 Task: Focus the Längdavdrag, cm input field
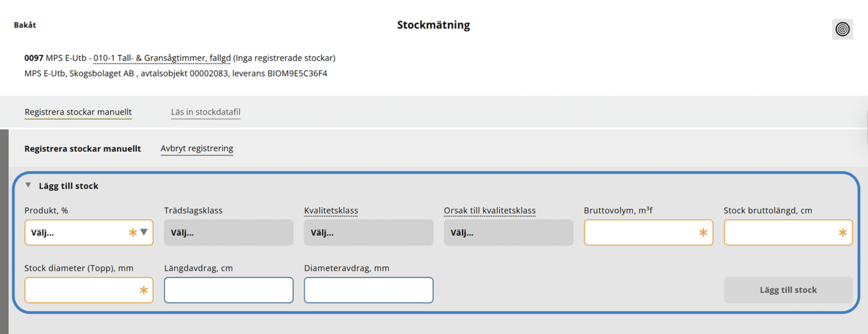pyautogui.click(x=228, y=290)
